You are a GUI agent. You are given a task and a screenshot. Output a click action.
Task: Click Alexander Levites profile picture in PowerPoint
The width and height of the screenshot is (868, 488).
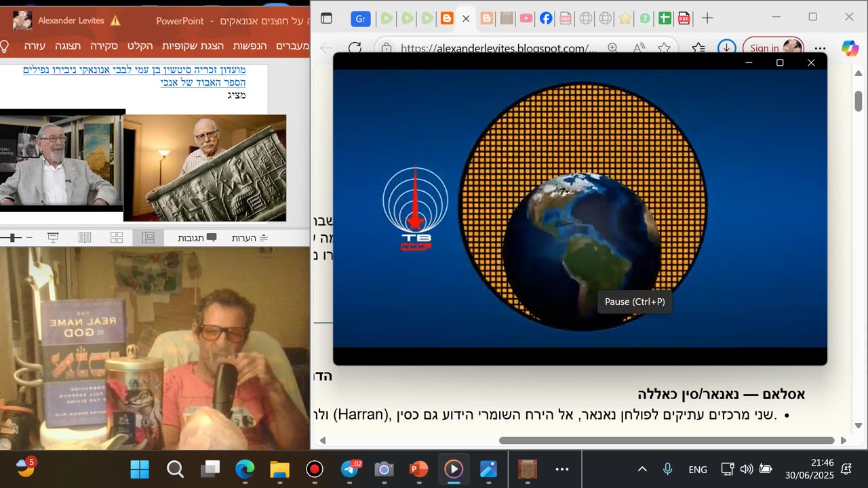coord(22,20)
